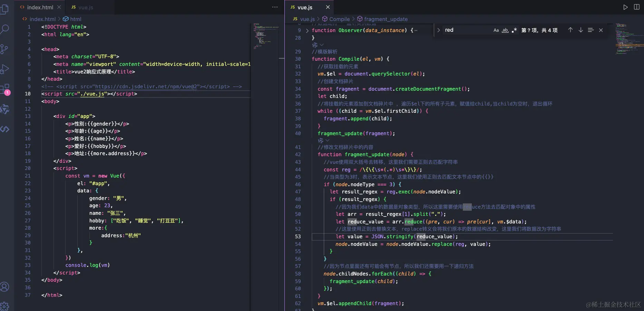This screenshot has width=644, height=311.
Task: Expand the replace field in find widget
Action: click(438, 30)
